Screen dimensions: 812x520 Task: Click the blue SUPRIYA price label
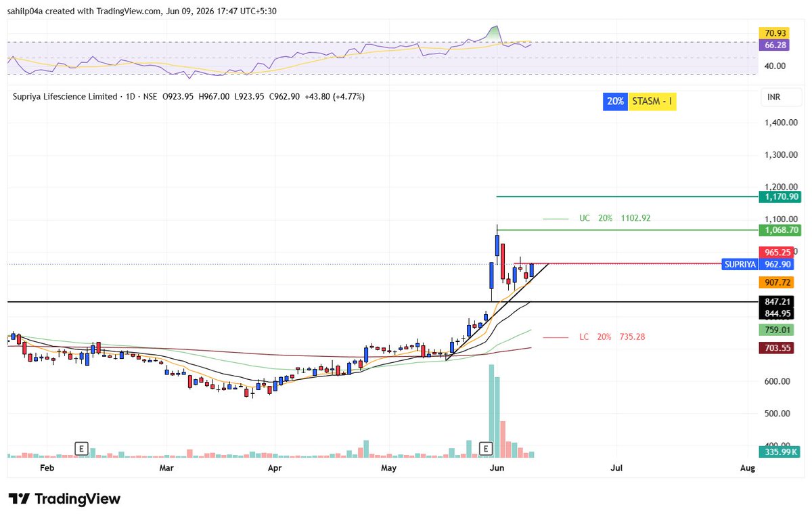pyautogui.click(x=740, y=264)
